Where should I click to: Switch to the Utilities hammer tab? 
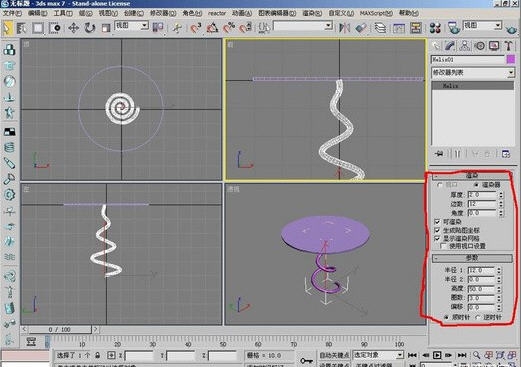coord(508,46)
